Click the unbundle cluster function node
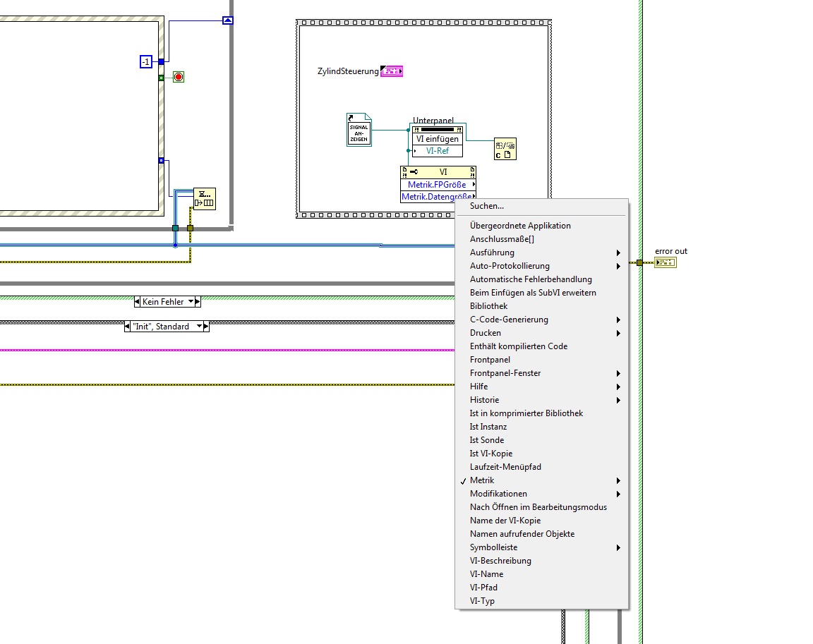The image size is (813, 644). click(204, 198)
